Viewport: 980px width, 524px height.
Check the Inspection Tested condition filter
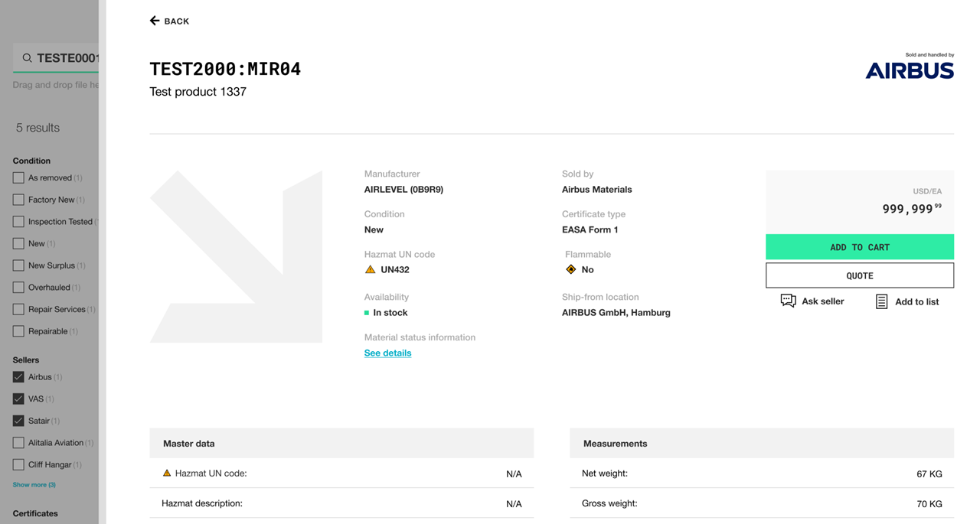(x=18, y=222)
